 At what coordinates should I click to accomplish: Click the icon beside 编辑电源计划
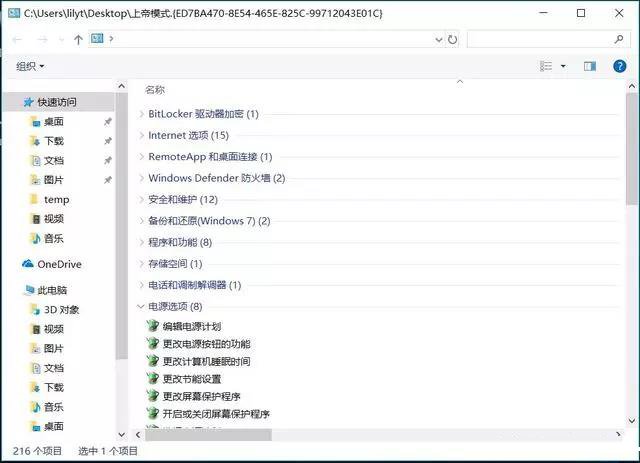[153, 326]
